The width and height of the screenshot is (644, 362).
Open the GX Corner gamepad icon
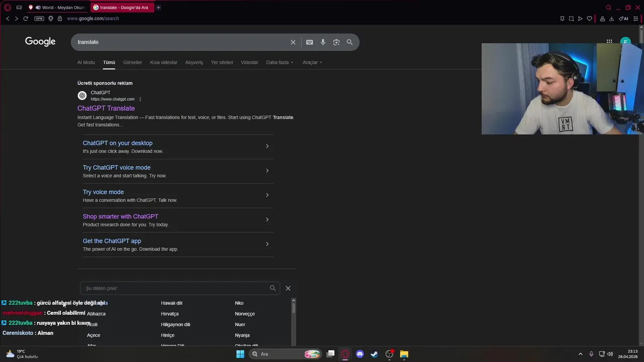coord(19,8)
